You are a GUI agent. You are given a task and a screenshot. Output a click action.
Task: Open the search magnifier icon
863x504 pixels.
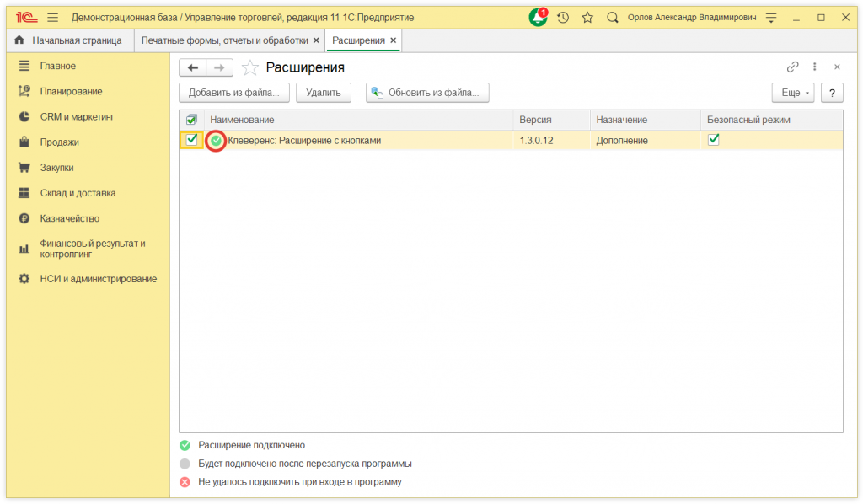613,17
